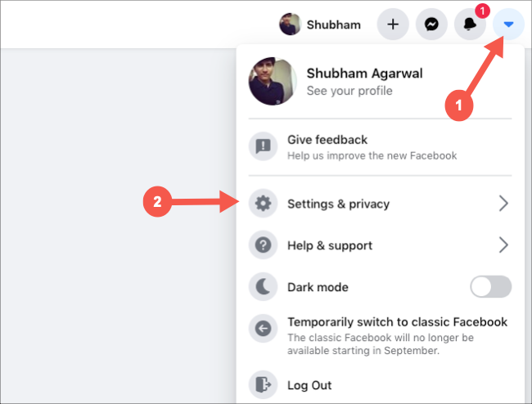532x404 pixels.
Task: Click the Log Out door icon
Action: pyautogui.click(x=263, y=384)
